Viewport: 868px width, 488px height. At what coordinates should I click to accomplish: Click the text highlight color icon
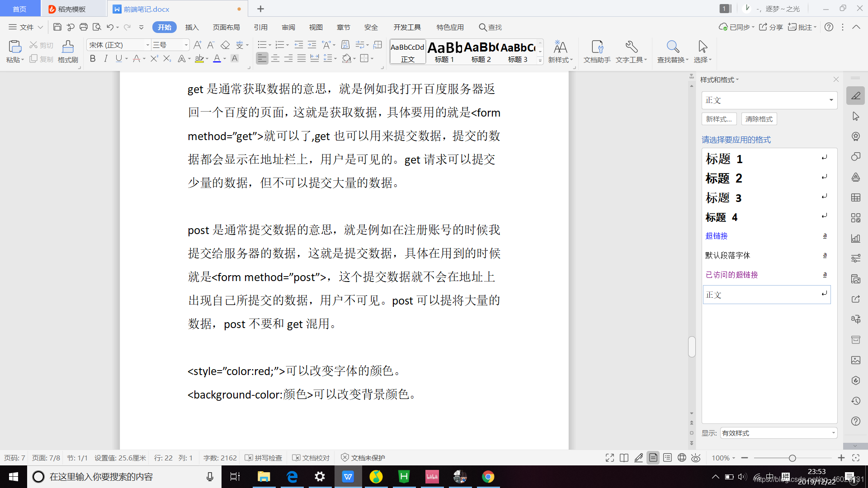tap(199, 59)
